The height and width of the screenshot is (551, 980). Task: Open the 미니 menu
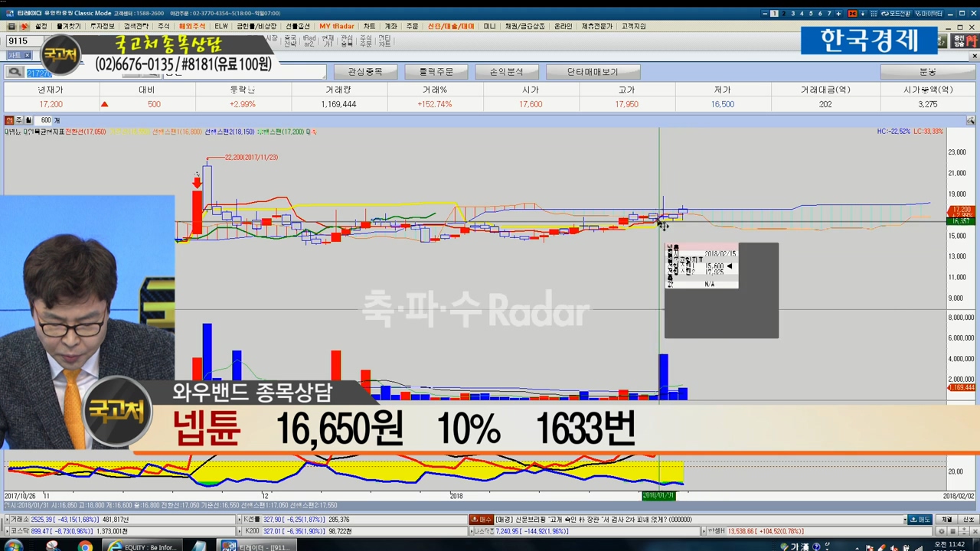click(489, 26)
